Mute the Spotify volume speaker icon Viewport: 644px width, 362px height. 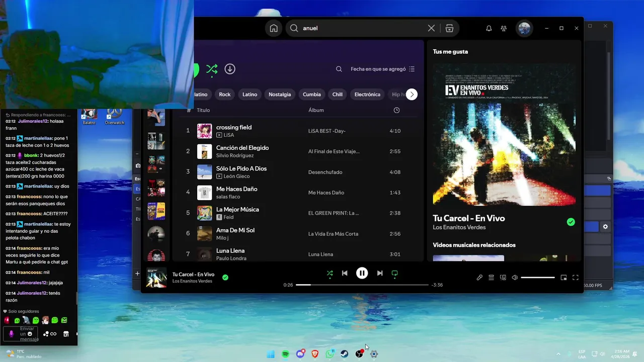pyautogui.click(x=515, y=278)
